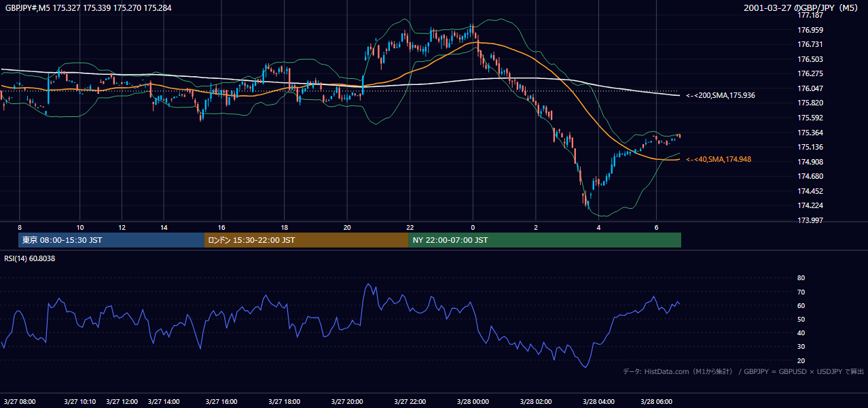Click the 3/27 10:10 time label
Screen dimensions: 868x408
click(x=80, y=401)
